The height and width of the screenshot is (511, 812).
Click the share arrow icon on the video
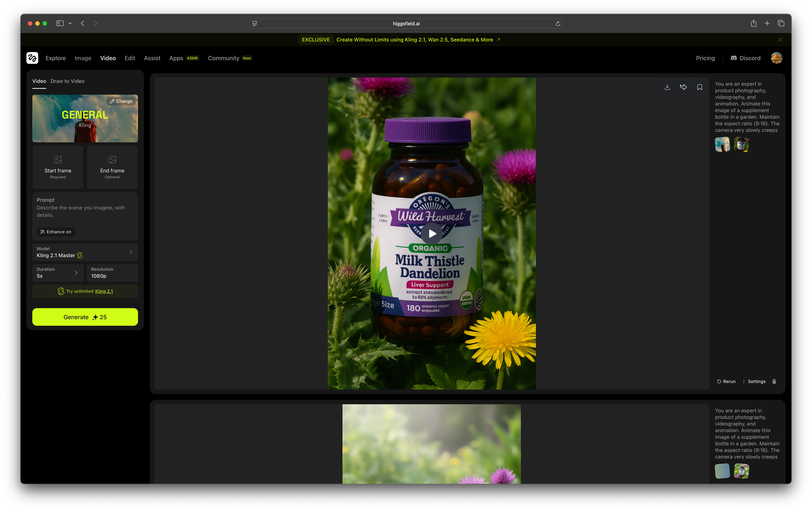tap(683, 87)
